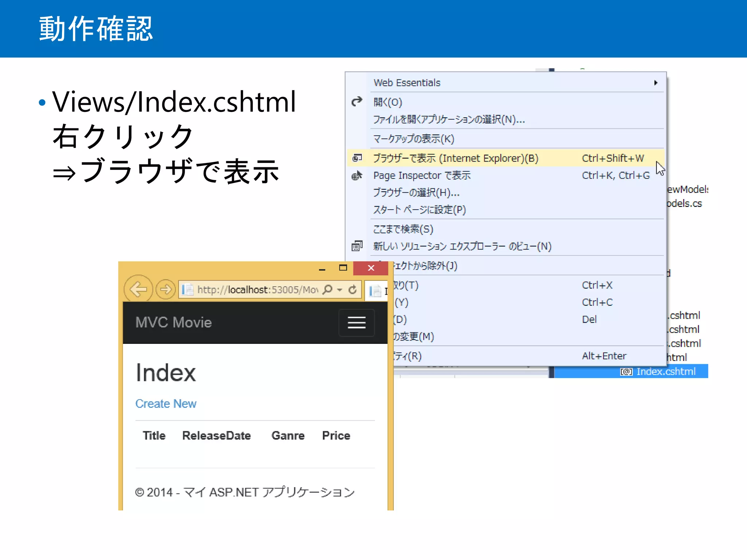Click the ReleaseDate column header

[217, 435]
